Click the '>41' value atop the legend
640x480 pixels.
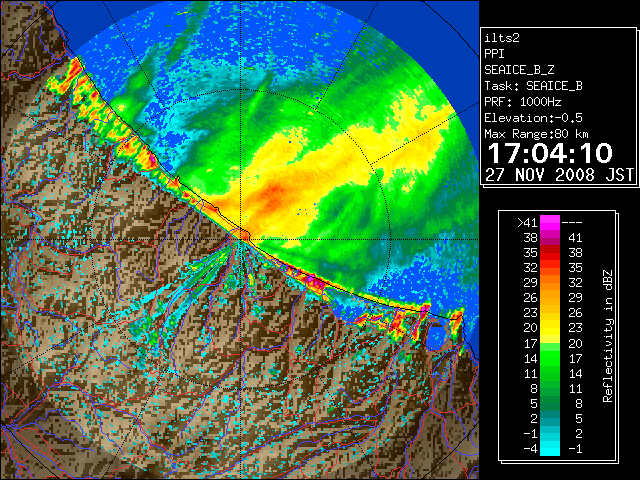point(527,222)
